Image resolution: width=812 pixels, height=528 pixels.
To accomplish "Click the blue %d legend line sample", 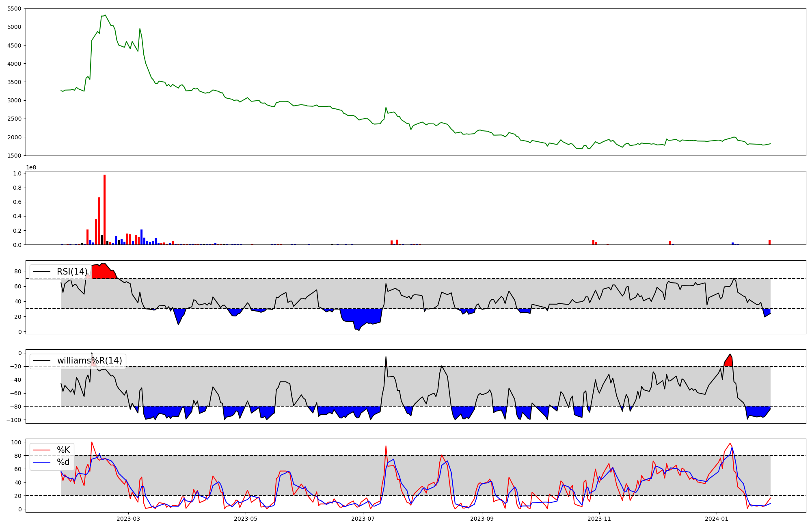I will point(41,462).
